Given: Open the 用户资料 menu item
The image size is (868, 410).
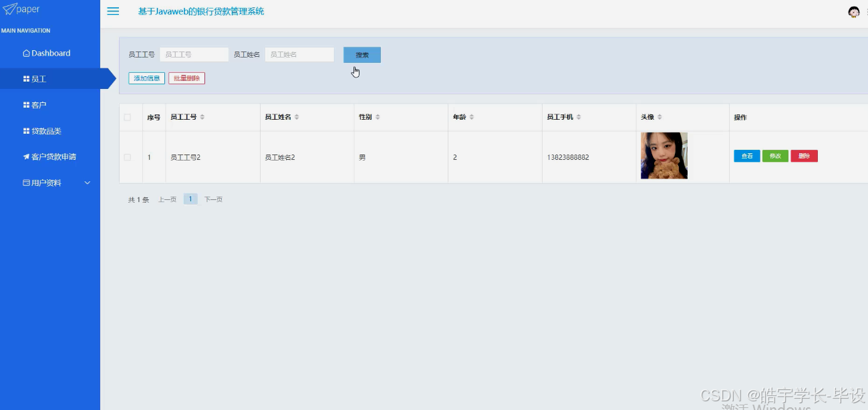Looking at the screenshot, I should pyautogui.click(x=50, y=183).
